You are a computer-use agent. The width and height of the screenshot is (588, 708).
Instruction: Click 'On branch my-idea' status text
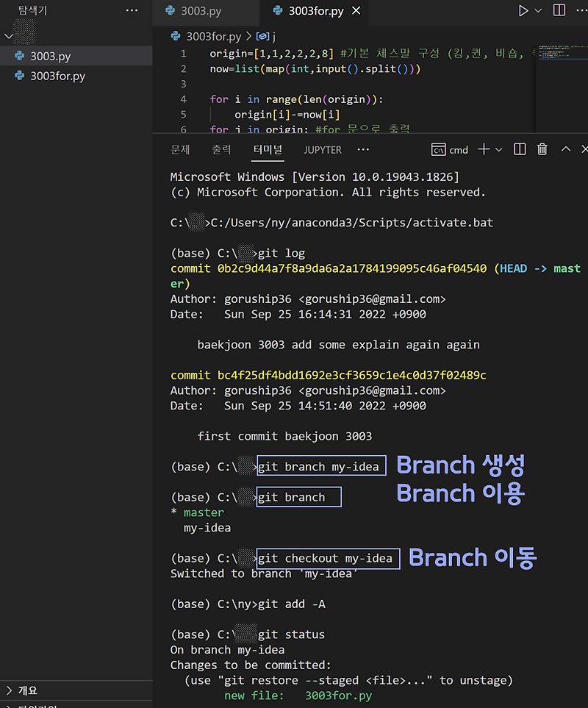tap(227, 650)
